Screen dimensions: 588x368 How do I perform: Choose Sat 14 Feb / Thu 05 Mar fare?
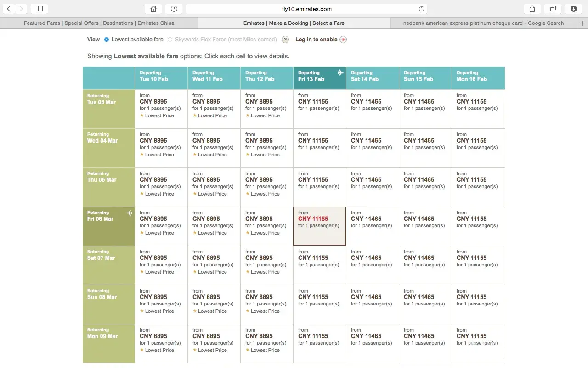[372, 187]
